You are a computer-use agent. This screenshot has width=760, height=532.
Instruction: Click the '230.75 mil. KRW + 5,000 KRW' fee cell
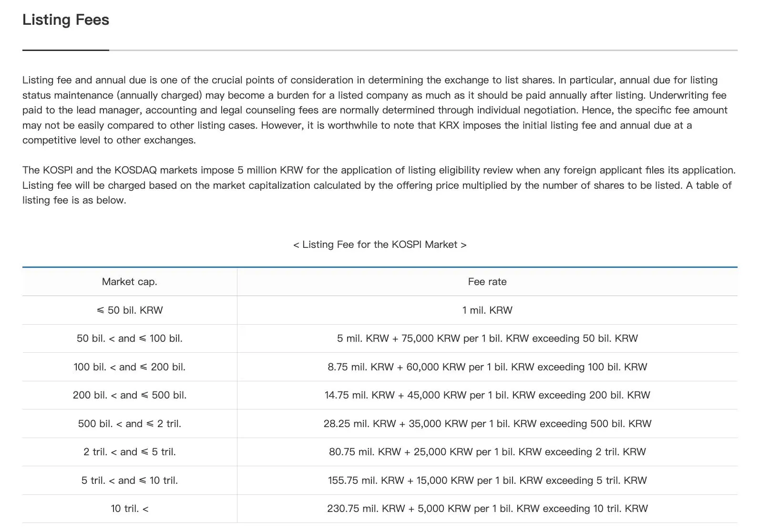[x=487, y=509]
